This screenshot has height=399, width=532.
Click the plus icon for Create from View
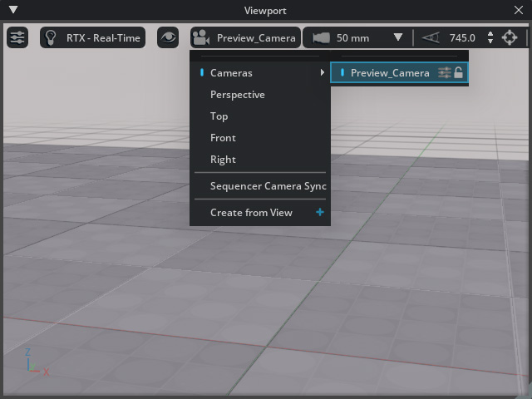pos(320,213)
